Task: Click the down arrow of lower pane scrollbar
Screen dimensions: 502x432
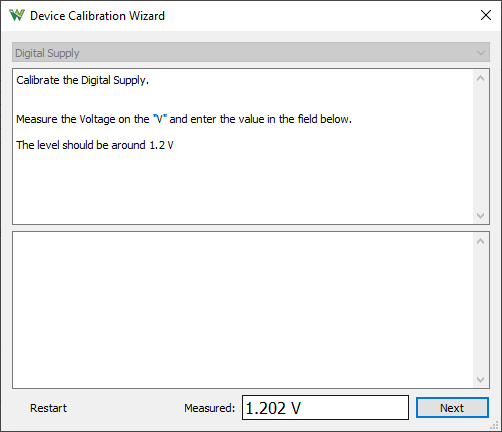Action: 480,379
